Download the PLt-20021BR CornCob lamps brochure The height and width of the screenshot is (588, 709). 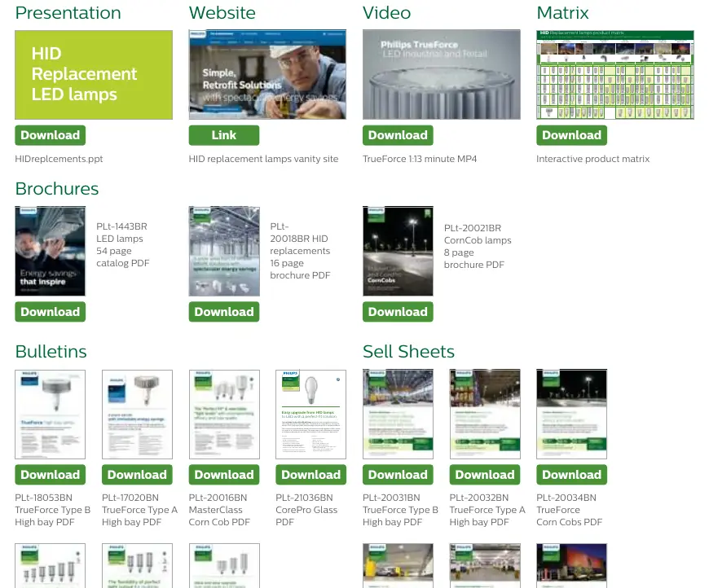tap(398, 312)
